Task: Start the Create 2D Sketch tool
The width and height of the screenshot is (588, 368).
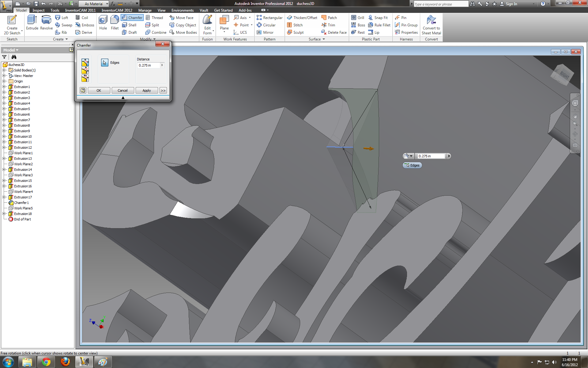Action: (x=12, y=25)
